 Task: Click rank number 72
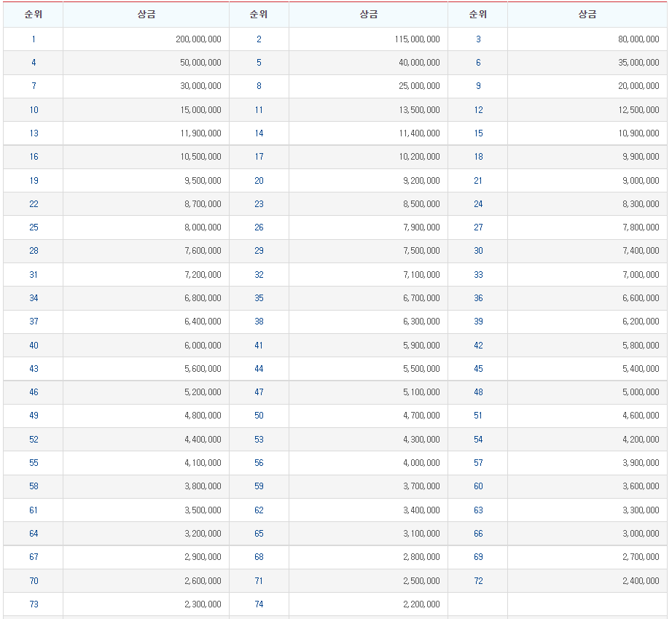(x=478, y=581)
